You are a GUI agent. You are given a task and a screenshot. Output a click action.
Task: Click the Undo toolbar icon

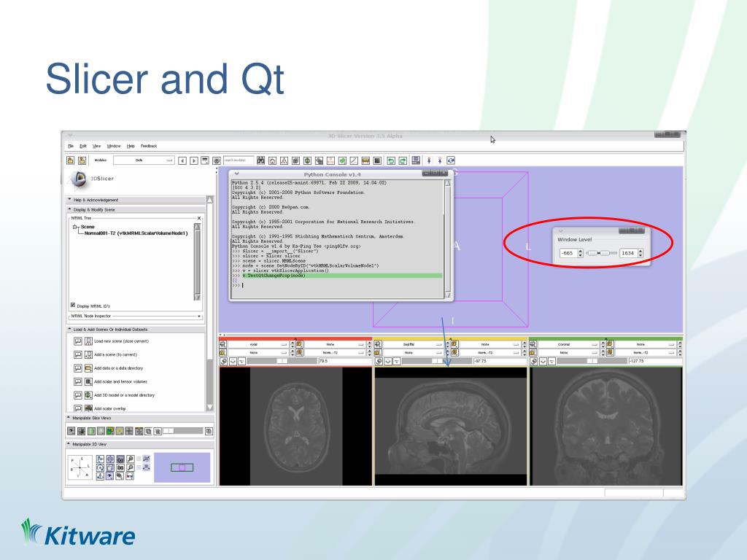[391, 160]
